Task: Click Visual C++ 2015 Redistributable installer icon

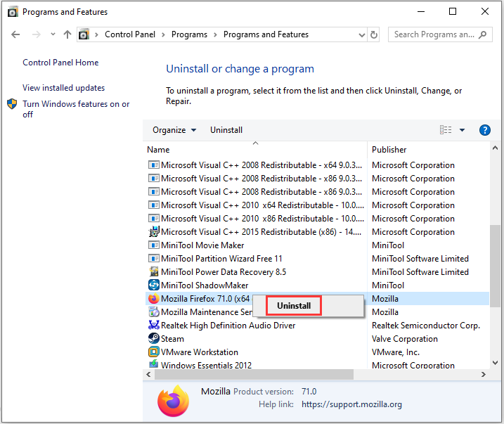Action: tap(154, 231)
